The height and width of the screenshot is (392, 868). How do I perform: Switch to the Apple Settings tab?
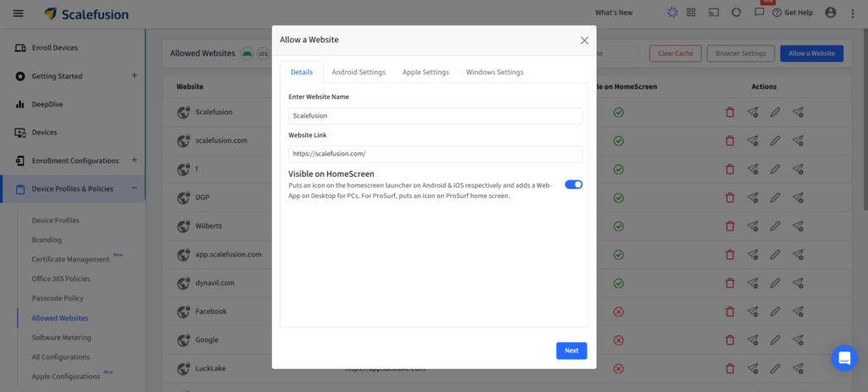[x=426, y=72]
